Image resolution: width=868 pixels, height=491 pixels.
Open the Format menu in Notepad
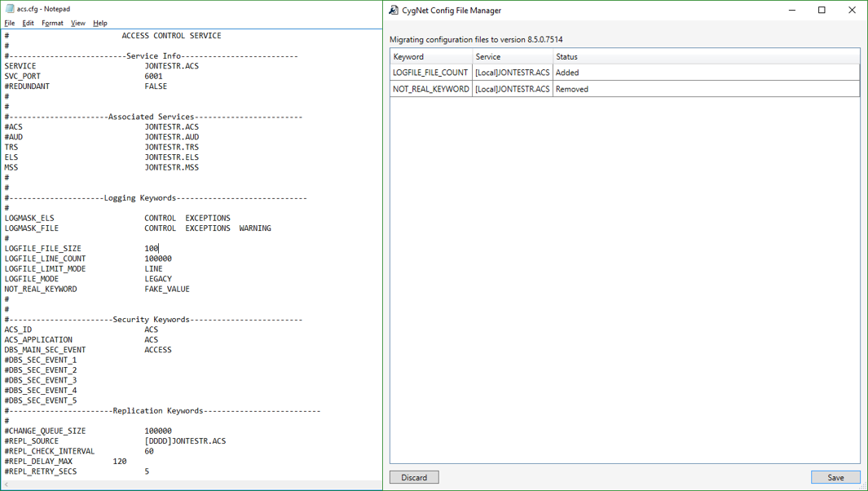click(52, 24)
